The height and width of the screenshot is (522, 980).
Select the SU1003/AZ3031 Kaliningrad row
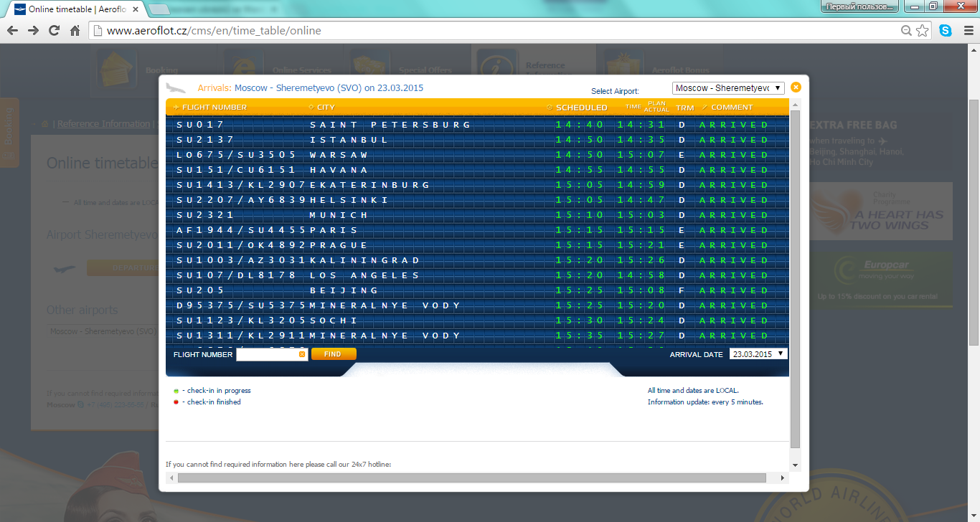pos(477,260)
